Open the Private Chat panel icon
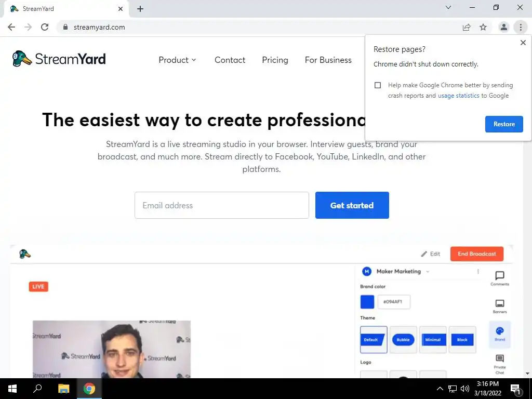The height and width of the screenshot is (399, 532). click(500, 364)
